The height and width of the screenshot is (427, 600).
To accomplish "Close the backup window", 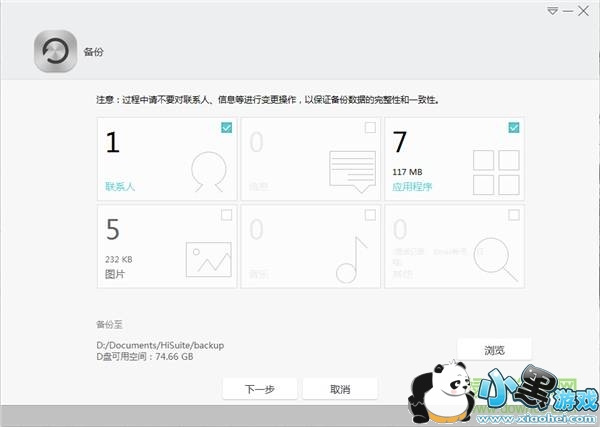I will tap(584, 11).
